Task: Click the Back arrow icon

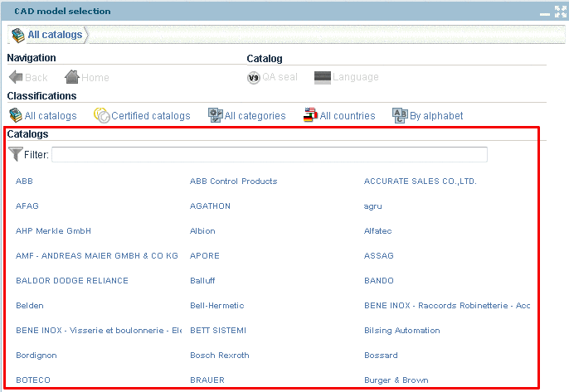Action: tap(16, 78)
